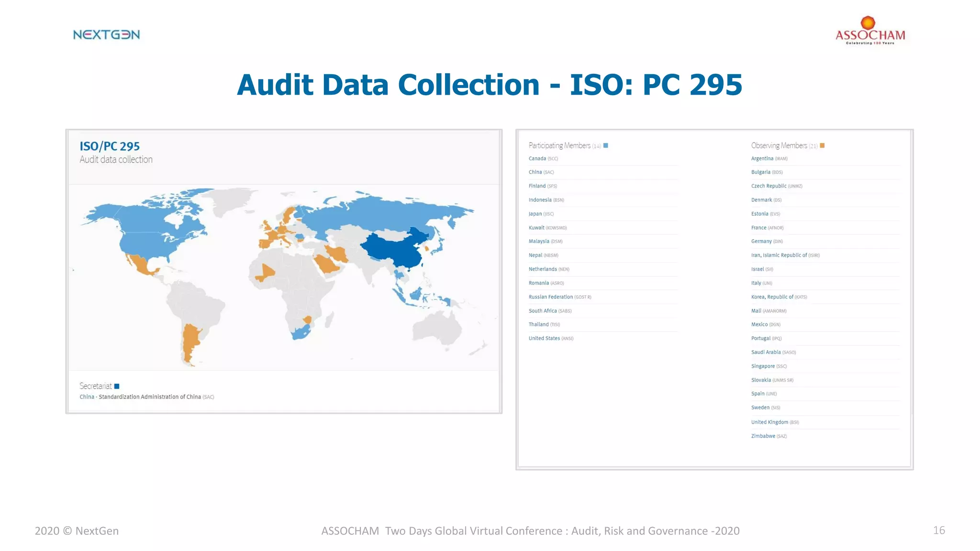Open the Indonesia (BSN) member link
This screenshot has height=551, width=980.
(546, 200)
